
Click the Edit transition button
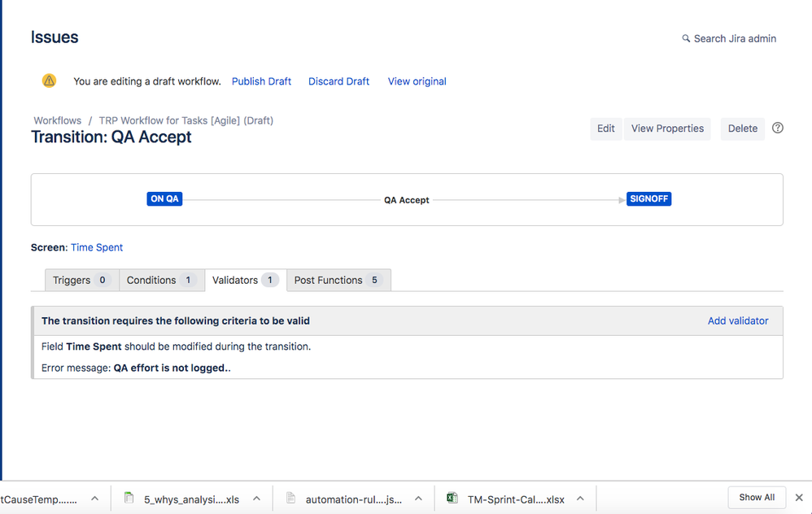click(606, 128)
